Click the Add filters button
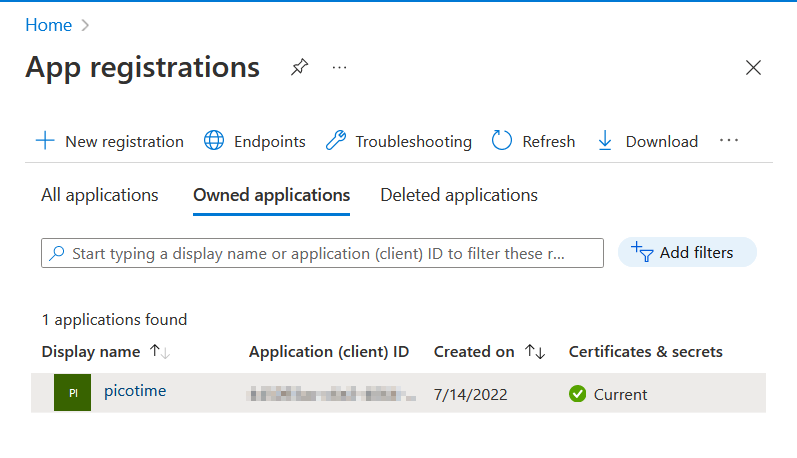The width and height of the screenshot is (797, 458). 687,253
